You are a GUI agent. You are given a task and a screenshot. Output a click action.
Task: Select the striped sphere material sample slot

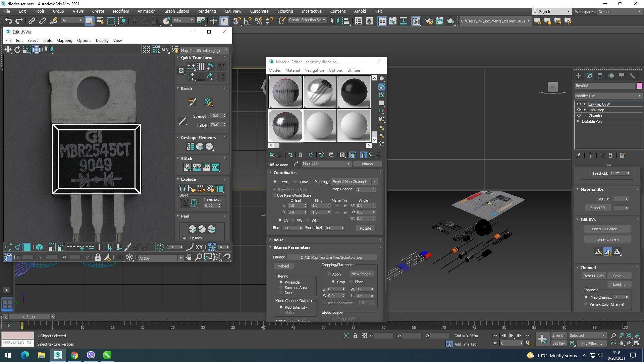(x=285, y=92)
